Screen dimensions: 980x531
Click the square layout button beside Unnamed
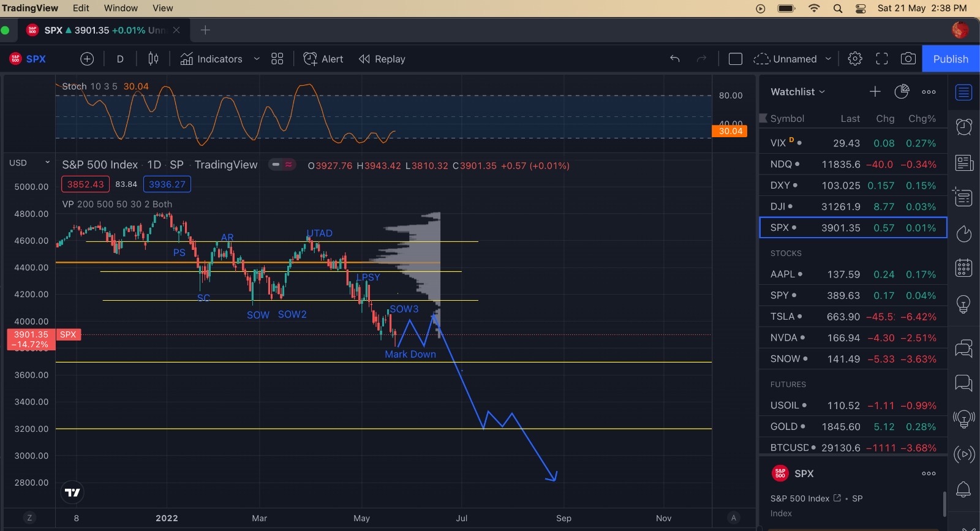(x=736, y=59)
